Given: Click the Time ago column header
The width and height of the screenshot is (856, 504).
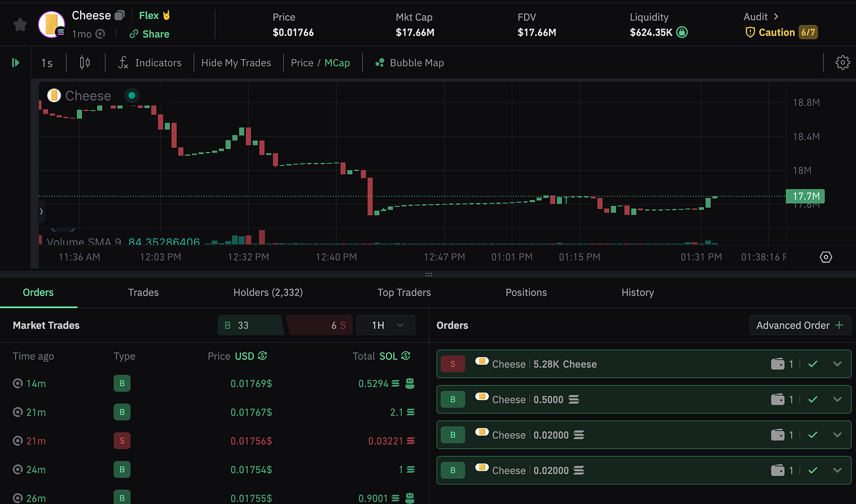Looking at the screenshot, I should tap(33, 356).
